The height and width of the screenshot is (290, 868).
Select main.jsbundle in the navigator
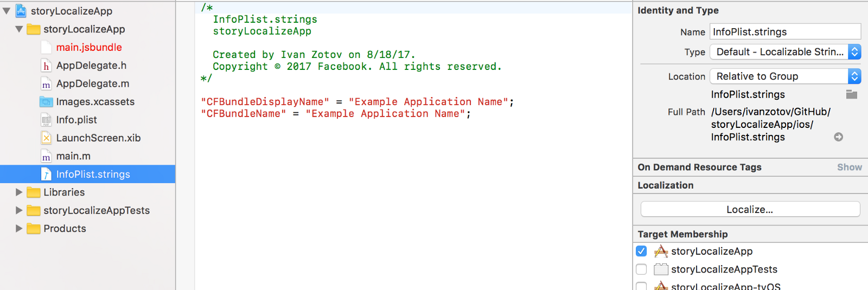pos(89,48)
